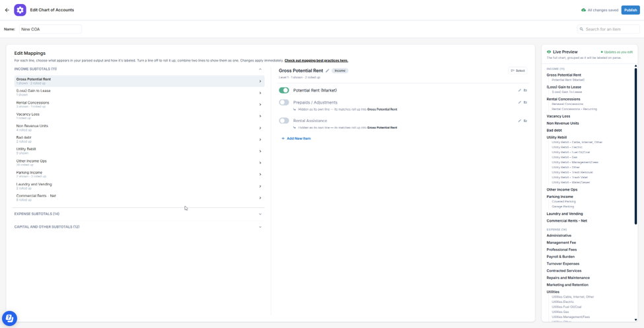The image size is (644, 328).
Task: Click the plus icon beside Add New Item
Action: 283,139
